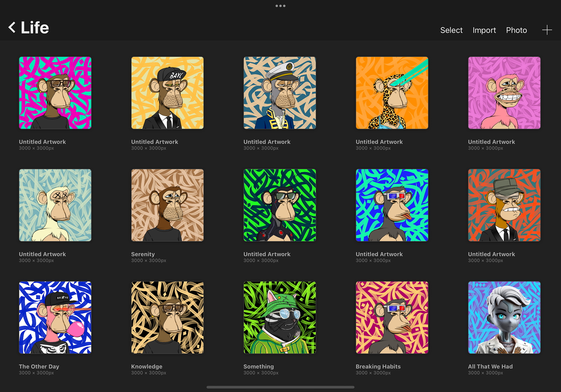
Task: Open The Other Day artwork thumbnail
Action: pos(55,317)
